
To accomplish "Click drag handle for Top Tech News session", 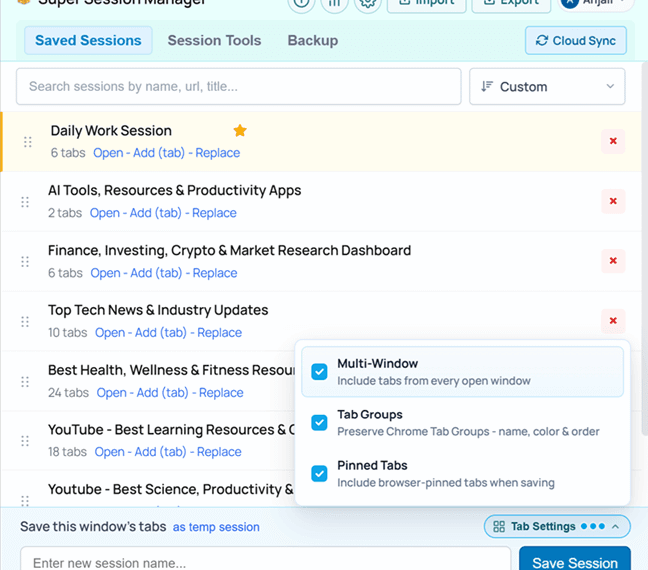I will point(25,322).
